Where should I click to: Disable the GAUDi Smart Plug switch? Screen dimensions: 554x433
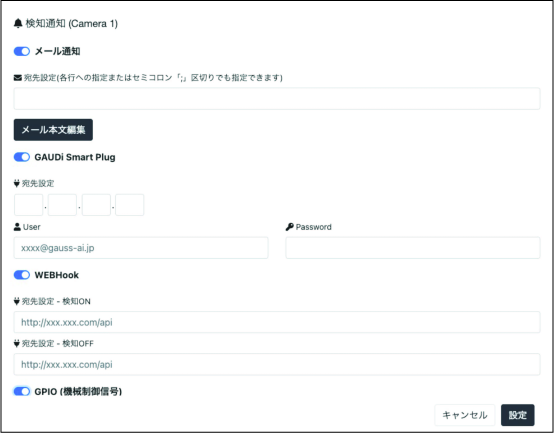pos(22,157)
